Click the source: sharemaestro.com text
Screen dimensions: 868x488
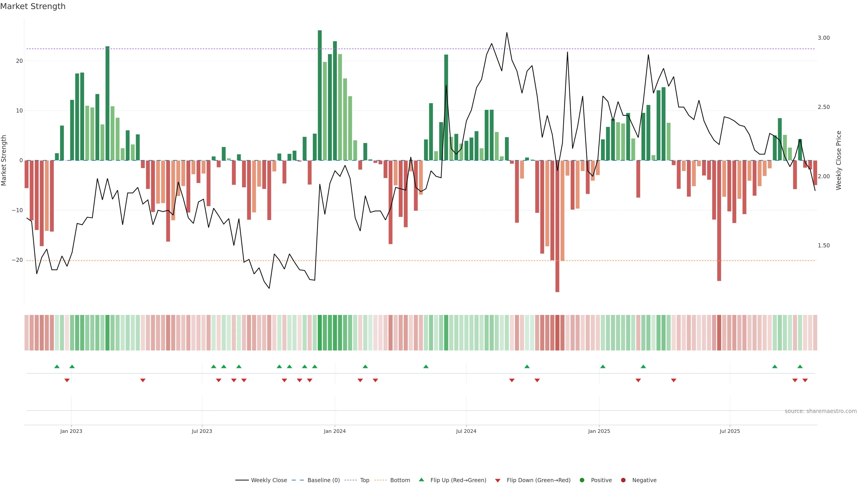point(821,411)
